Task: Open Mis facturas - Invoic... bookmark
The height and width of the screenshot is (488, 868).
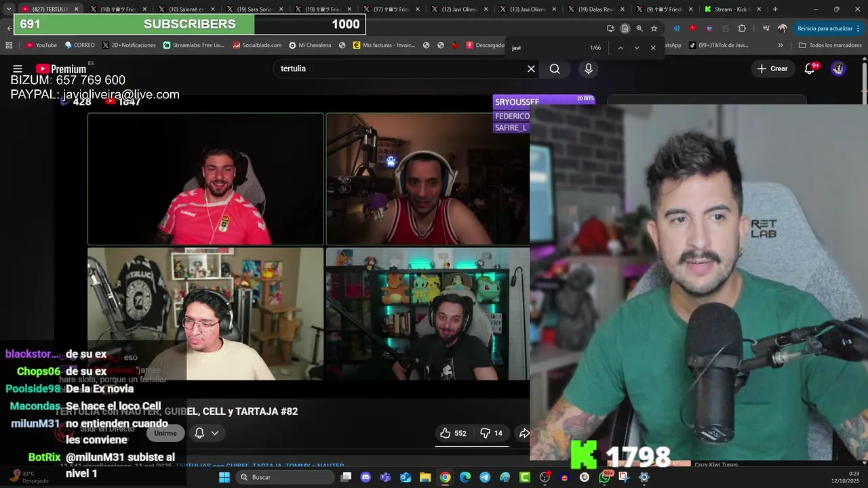Action: pyautogui.click(x=384, y=45)
